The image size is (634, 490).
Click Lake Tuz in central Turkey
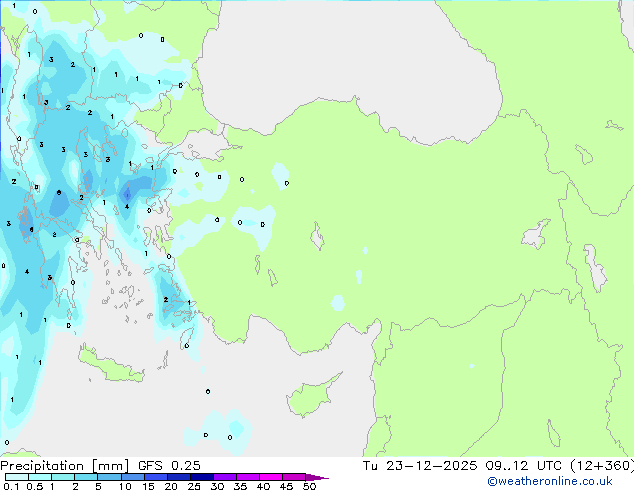[x=318, y=238]
